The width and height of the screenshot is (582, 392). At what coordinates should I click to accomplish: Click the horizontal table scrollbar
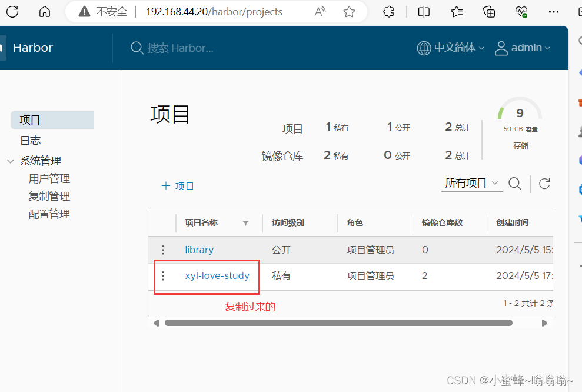(338, 323)
